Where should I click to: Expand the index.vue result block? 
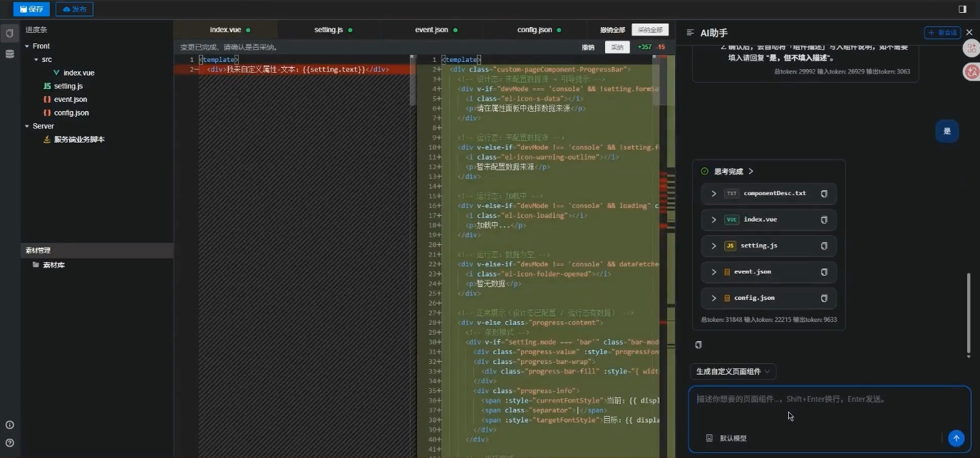coord(713,220)
